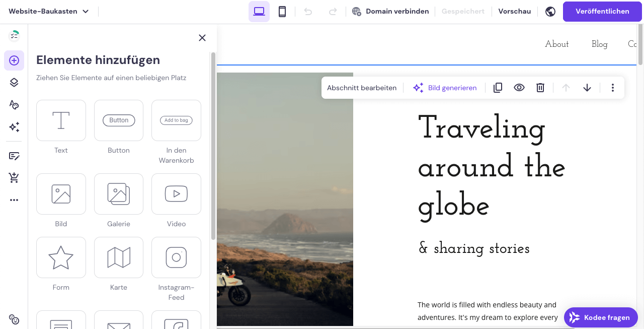The height and width of the screenshot is (329, 644).
Task: Delete the section with trash icon
Action: (540, 88)
